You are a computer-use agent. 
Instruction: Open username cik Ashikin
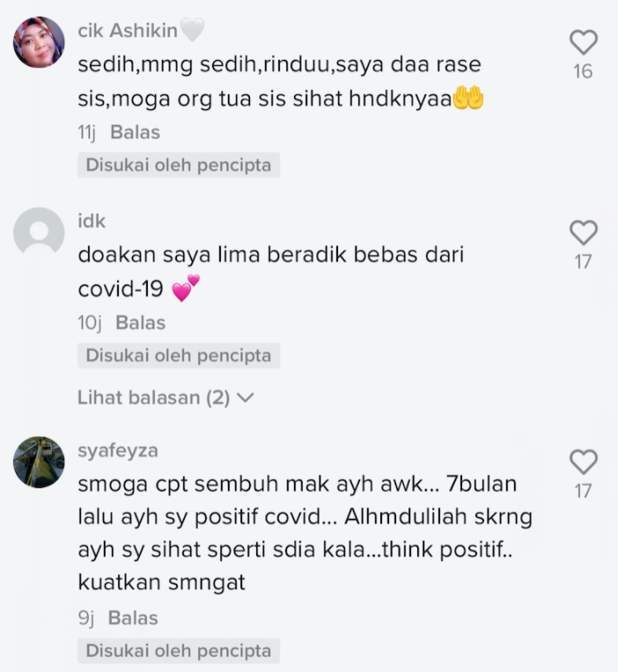(128, 31)
